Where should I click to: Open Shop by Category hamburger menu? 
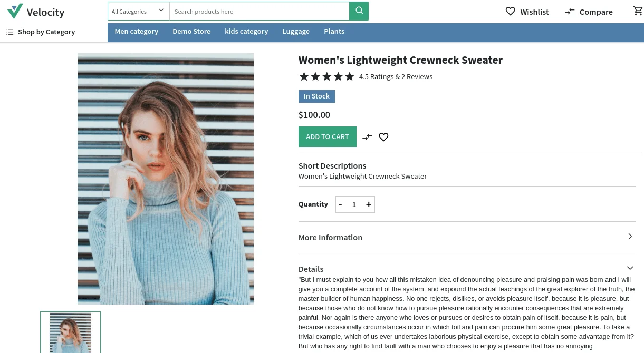[41, 32]
